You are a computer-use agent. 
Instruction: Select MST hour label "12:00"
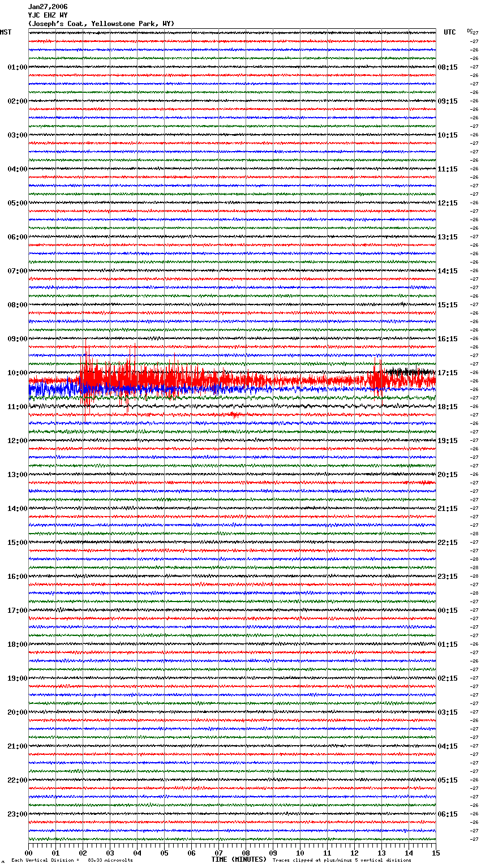click(x=18, y=441)
